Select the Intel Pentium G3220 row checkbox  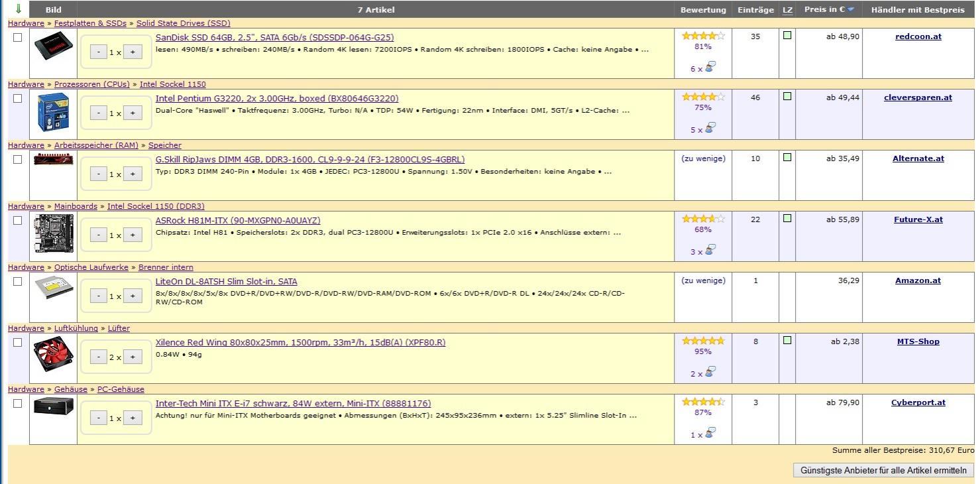[x=18, y=98]
